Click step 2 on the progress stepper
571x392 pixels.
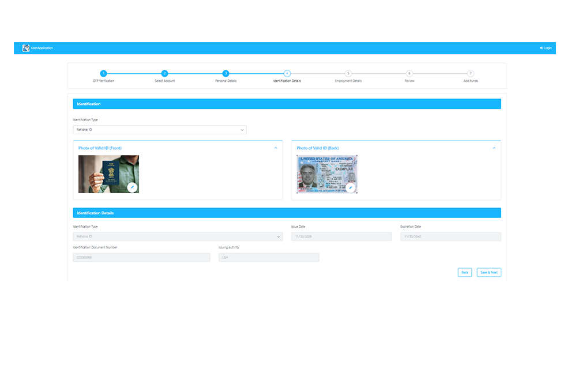click(165, 74)
